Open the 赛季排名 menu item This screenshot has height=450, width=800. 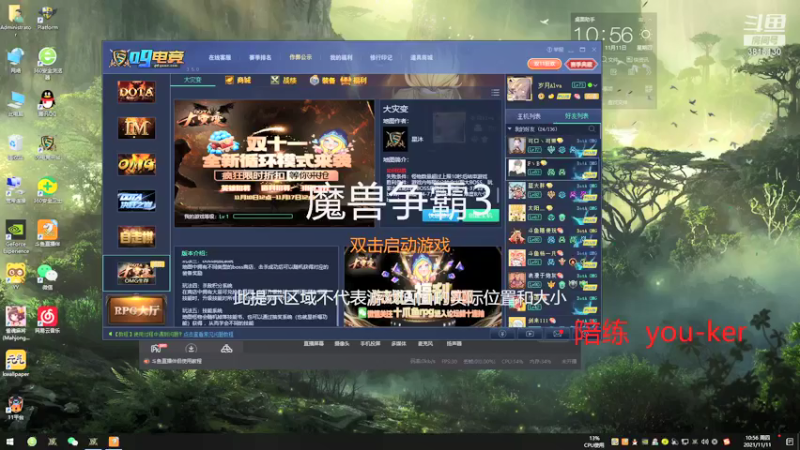point(260,58)
